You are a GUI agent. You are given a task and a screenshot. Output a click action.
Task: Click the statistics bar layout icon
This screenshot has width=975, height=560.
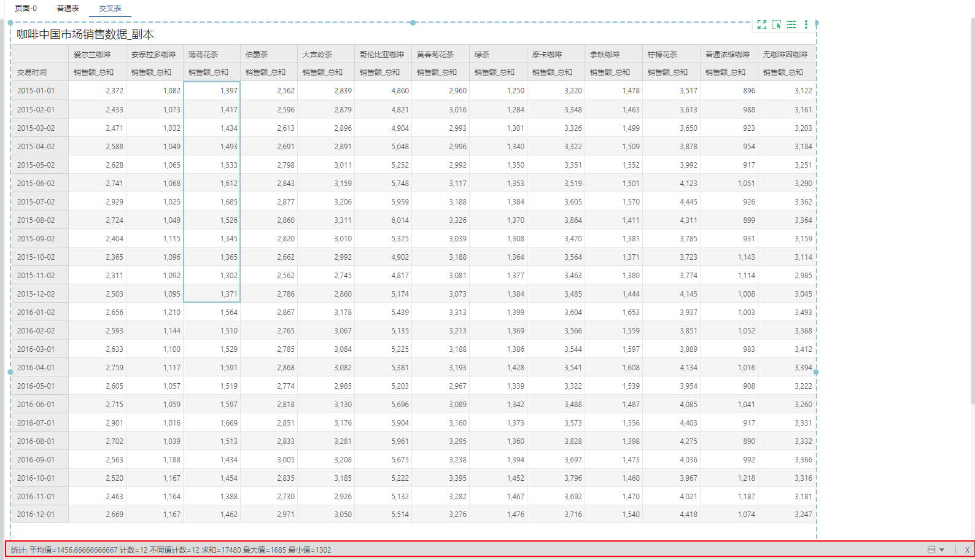pos(931,550)
